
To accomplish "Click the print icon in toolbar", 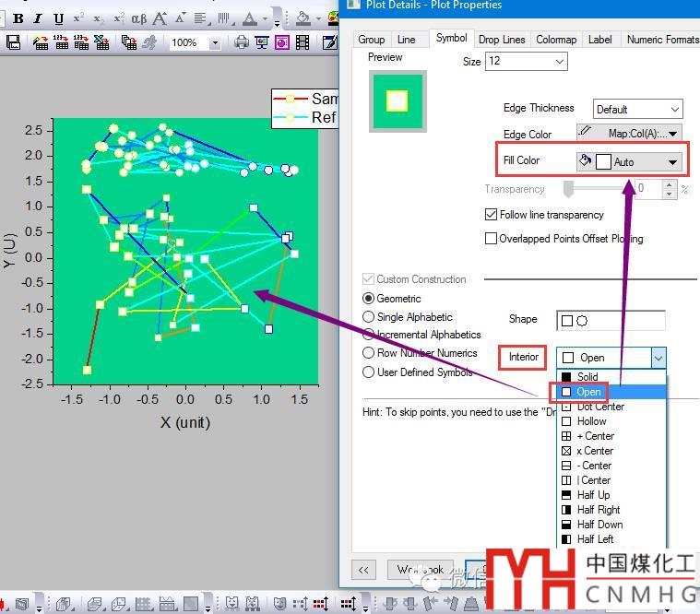I will 241,42.
